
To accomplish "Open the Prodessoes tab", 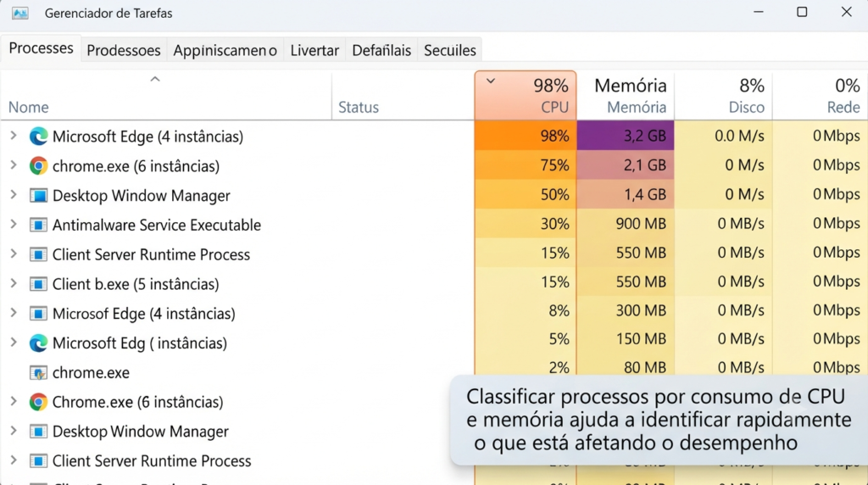I will click(x=124, y=50).
